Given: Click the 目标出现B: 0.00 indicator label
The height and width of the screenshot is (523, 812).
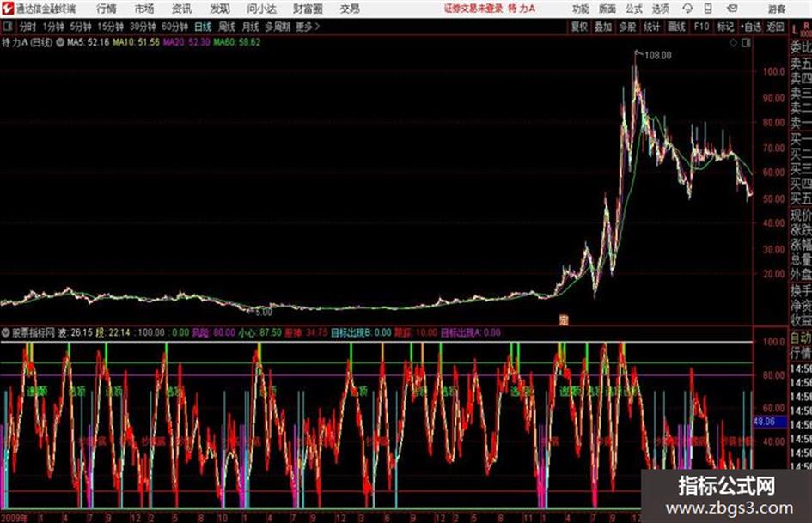Looking at the screenshot, I should [361, 332].
